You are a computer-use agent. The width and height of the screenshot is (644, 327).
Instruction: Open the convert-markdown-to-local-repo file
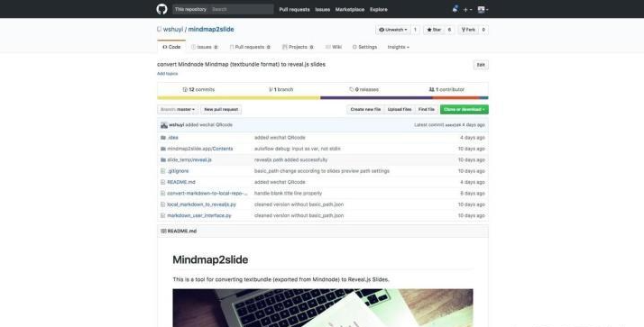[207, 194]
